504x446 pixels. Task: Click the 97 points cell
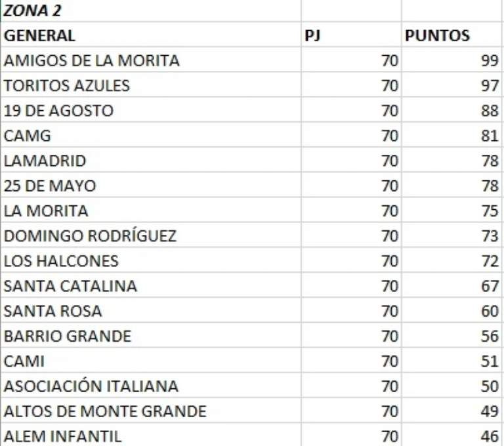[x=489, y=86]
